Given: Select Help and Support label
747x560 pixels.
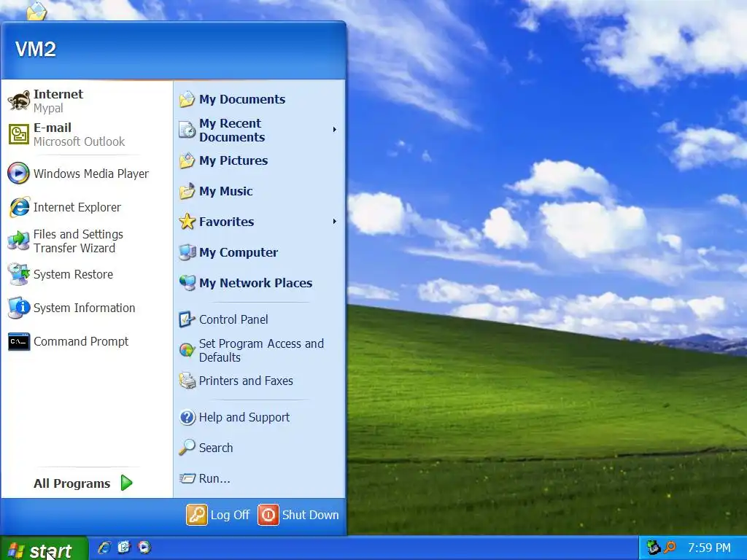Looking at the screenshot, I should (x=244, y=418).
